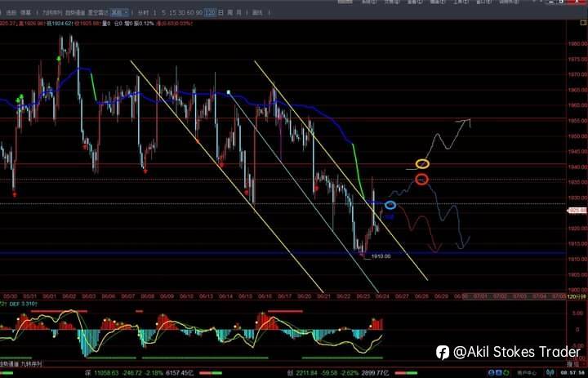
Task: Select the 5-minute chart period
Action: tap(164, 12)
